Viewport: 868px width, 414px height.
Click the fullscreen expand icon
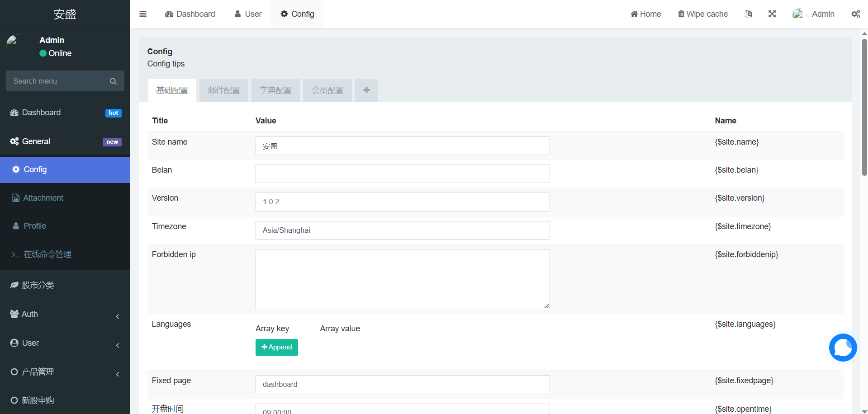tap(772, 14)
